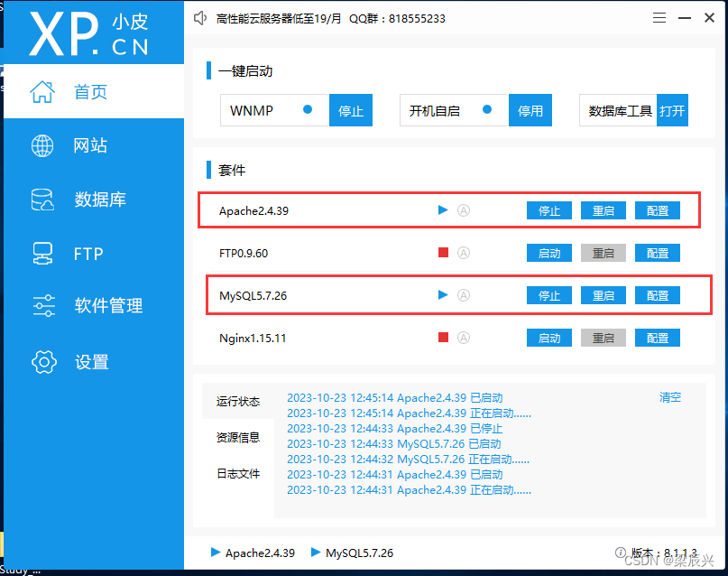The width and height of the screenshot is (728, 576).
Task: Stop the WNMP one-key service
Action: pos(351,110)
